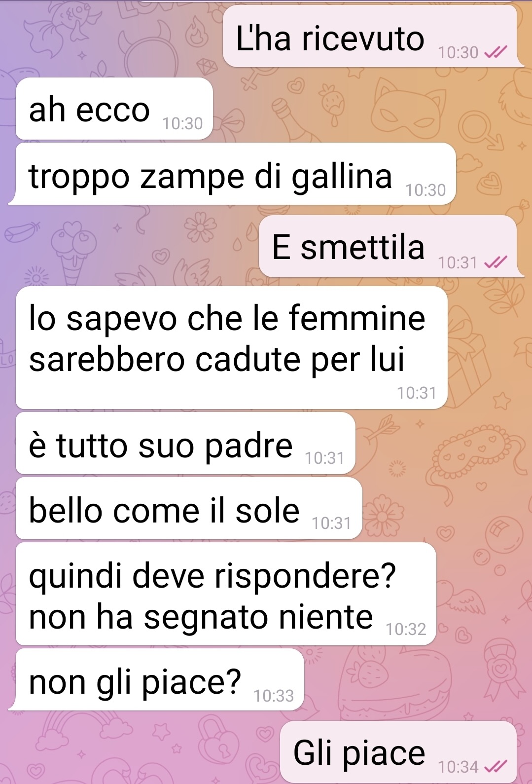Select the 'quindi deve rispondere?' message bubble
Image resolution: width=532 pixels, height=784 pixels.
click(x=226, y=594)
